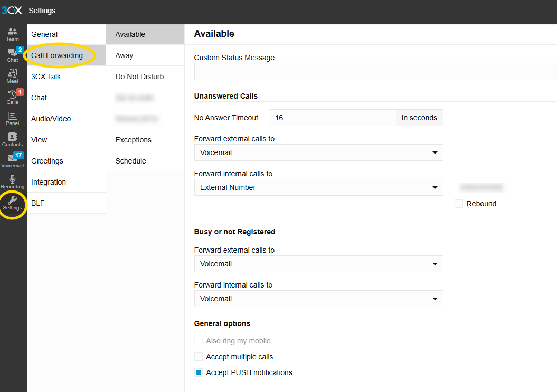Enable Accept multiple calls checkbox
This screenshot has width=557, height=392.
point(199,357)
